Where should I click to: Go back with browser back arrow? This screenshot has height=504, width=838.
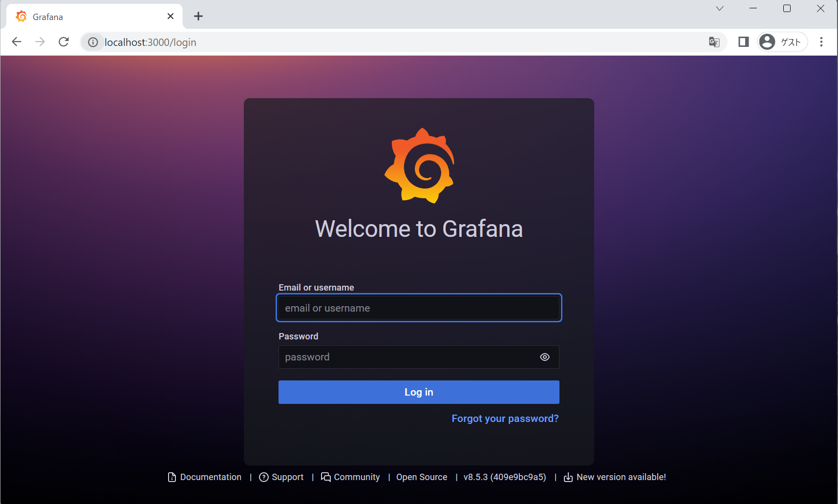(x=17, y=42)
